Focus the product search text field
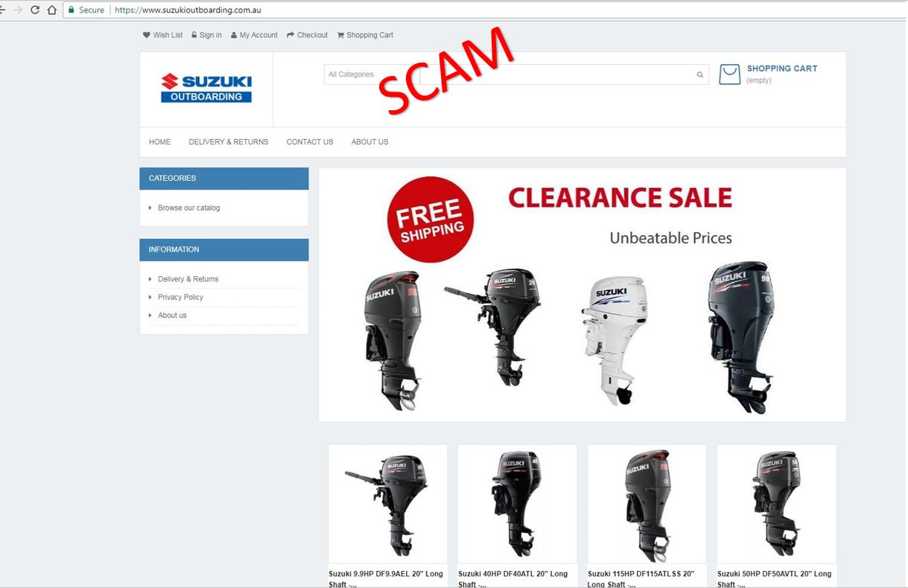 point(556,74)
